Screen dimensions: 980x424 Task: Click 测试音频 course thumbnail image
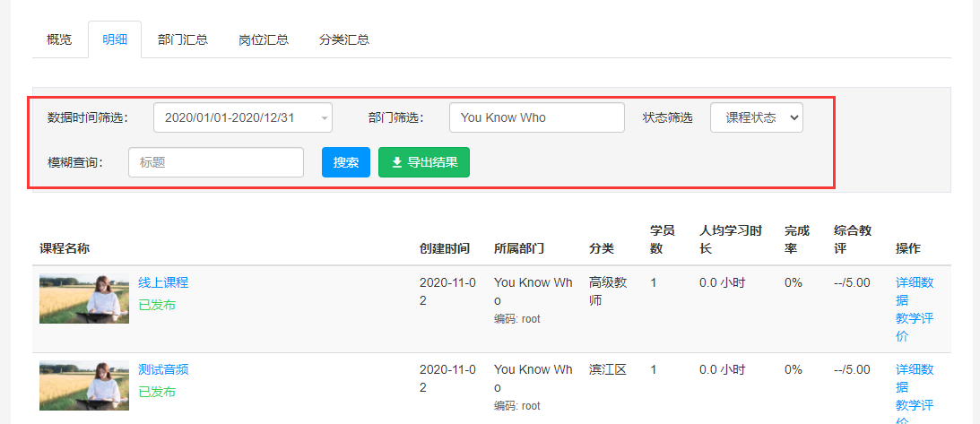[84, 385]
